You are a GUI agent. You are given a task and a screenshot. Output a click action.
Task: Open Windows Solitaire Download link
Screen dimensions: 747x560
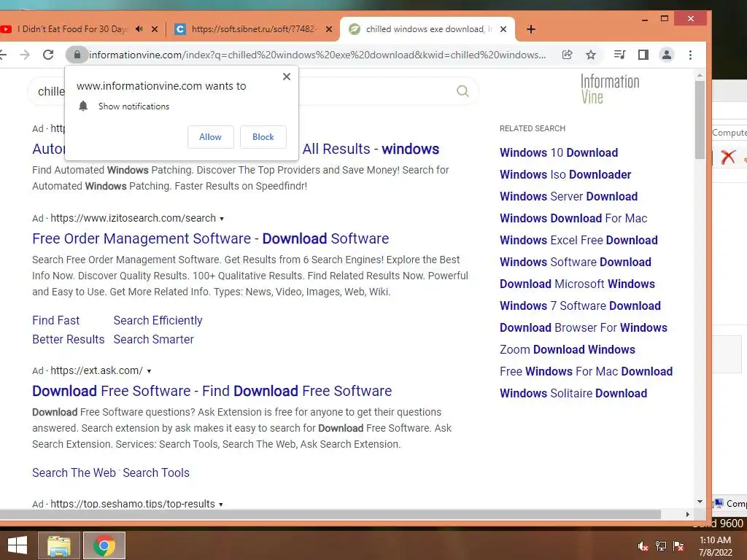point(573,394)
